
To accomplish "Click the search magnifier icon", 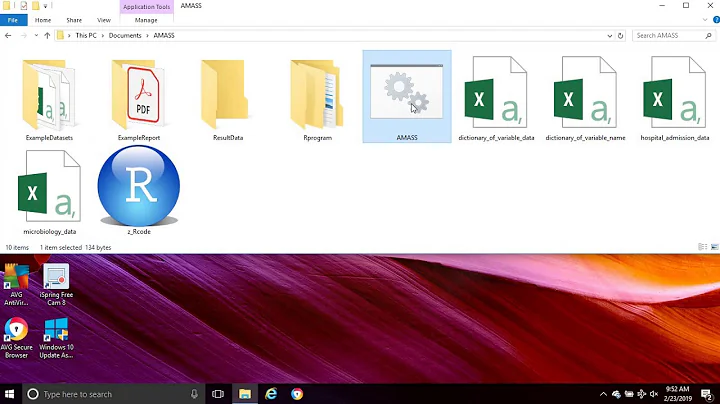I will [708, 35].
